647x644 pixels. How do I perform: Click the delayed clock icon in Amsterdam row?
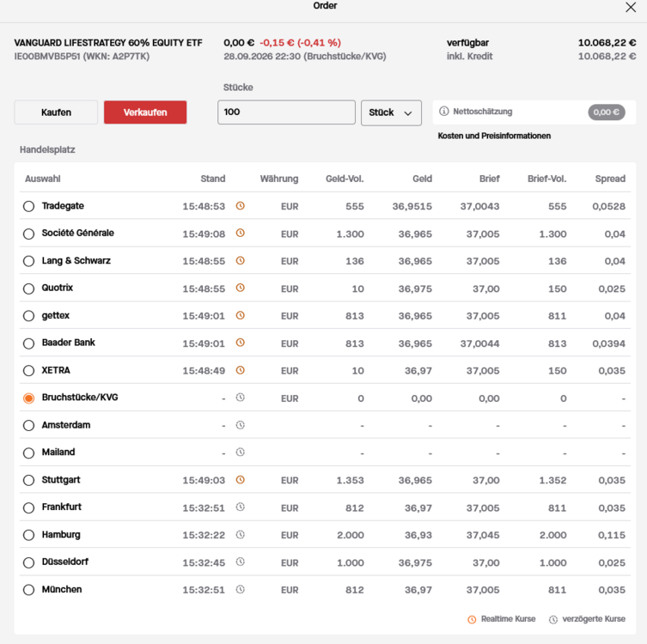pos(240,425)
